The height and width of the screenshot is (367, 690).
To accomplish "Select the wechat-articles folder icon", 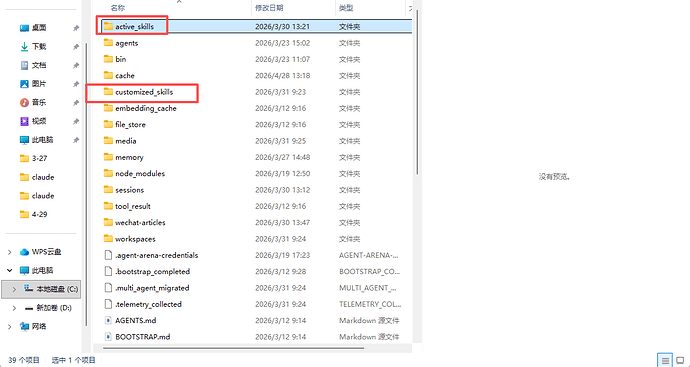I will (x=108, y=222).
